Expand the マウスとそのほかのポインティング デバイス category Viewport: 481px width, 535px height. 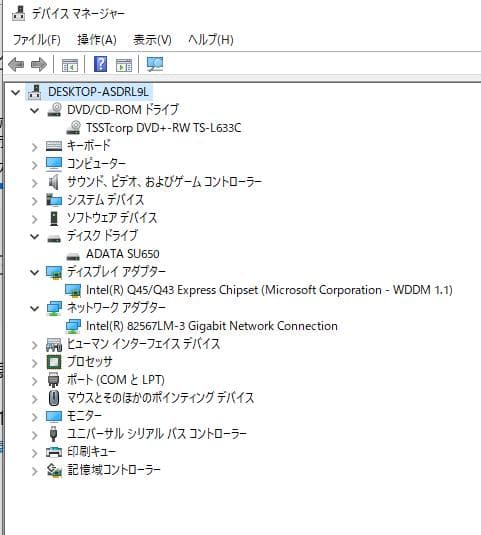(x=34, y=399)
